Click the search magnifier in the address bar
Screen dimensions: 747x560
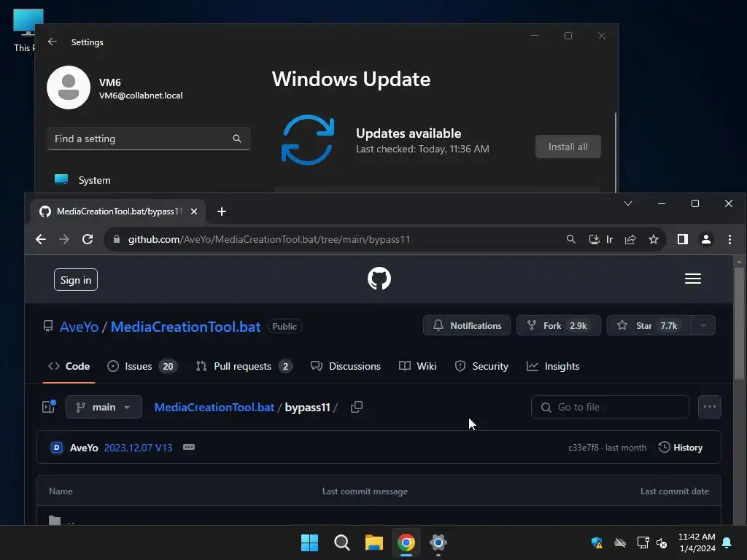tap(570, 239)
